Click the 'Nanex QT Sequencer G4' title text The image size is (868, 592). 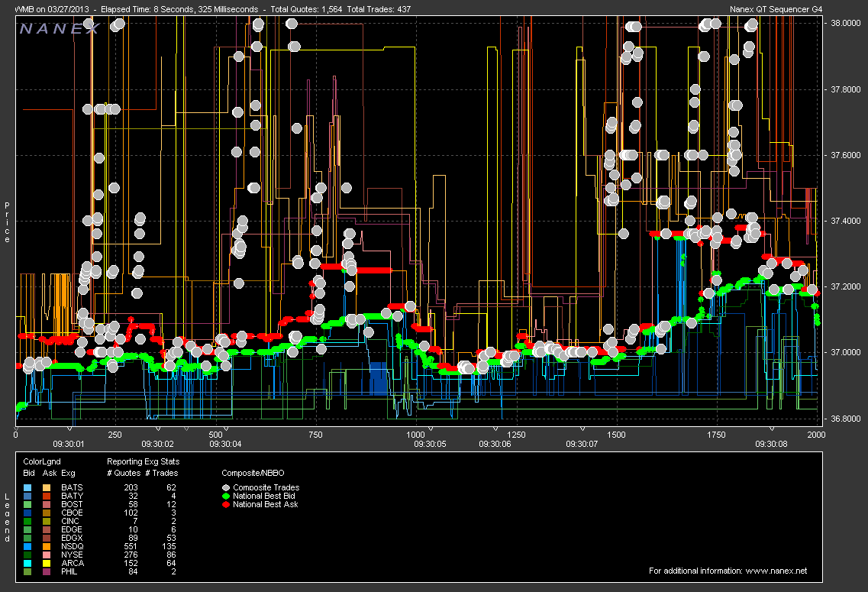776,9
